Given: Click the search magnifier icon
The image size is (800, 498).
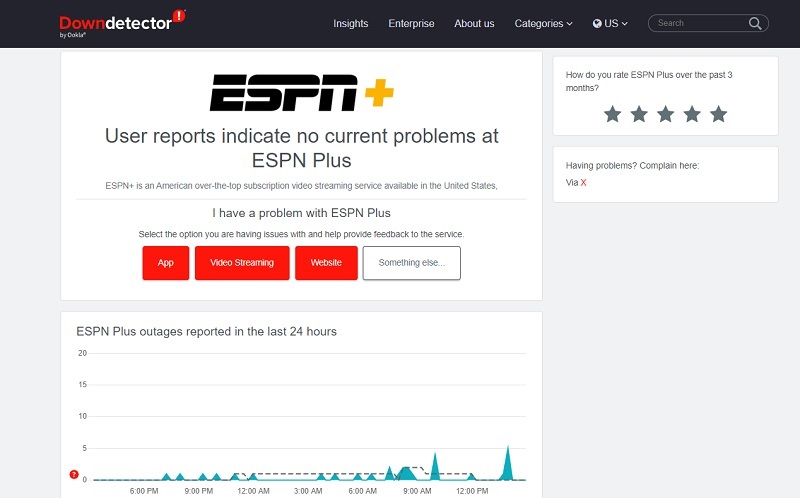Looking at the screenshot, I should pyautogui.click(x=755, y=23).
